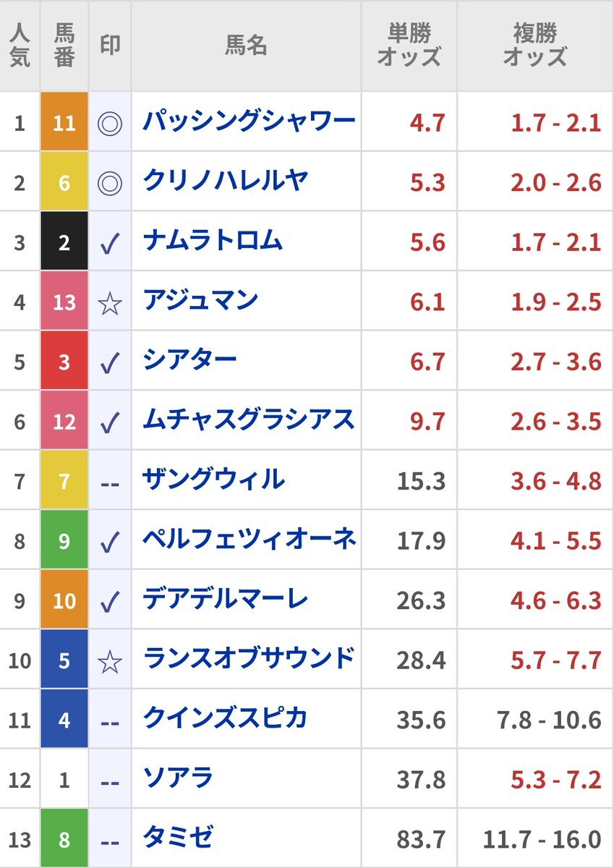
Task: Click the 馬名 column header
Action: pos(246,46)
